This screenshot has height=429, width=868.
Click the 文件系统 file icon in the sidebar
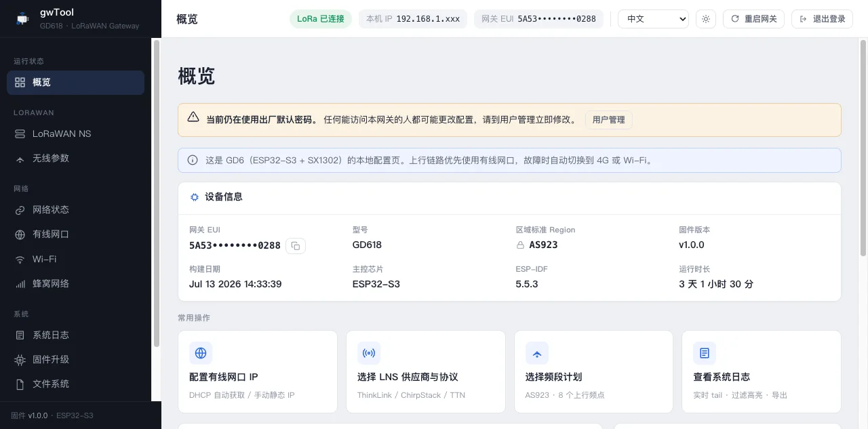(x=20, y=384)
